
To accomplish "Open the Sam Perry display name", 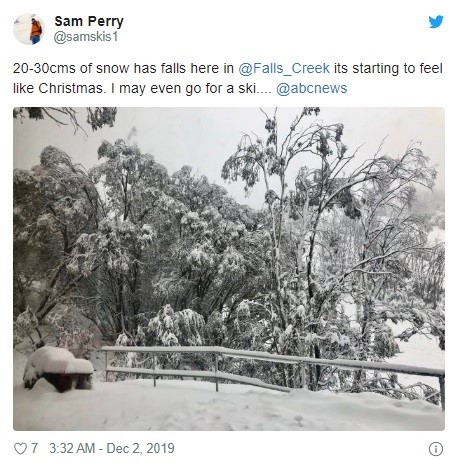I will point(89,21).
